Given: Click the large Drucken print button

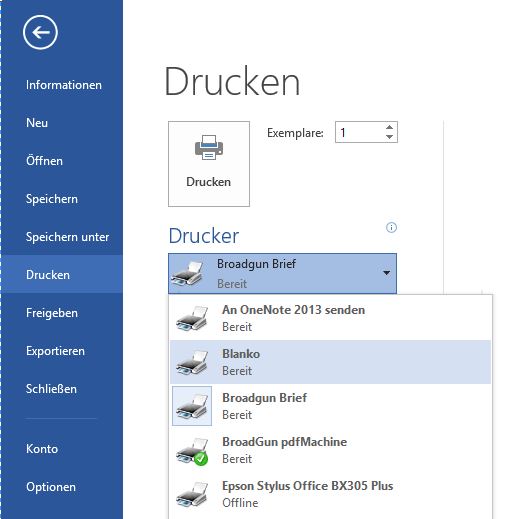Looking at the screenshot, I should (x=209, y=164).
